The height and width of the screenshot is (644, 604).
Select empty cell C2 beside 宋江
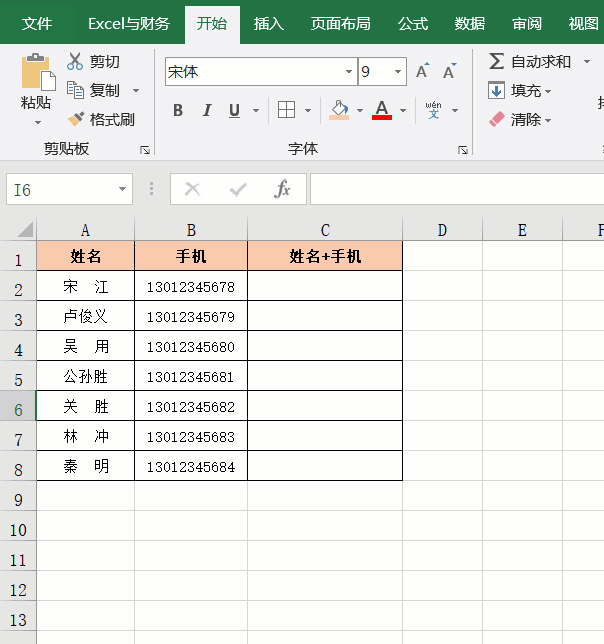[x=325, y=286]
